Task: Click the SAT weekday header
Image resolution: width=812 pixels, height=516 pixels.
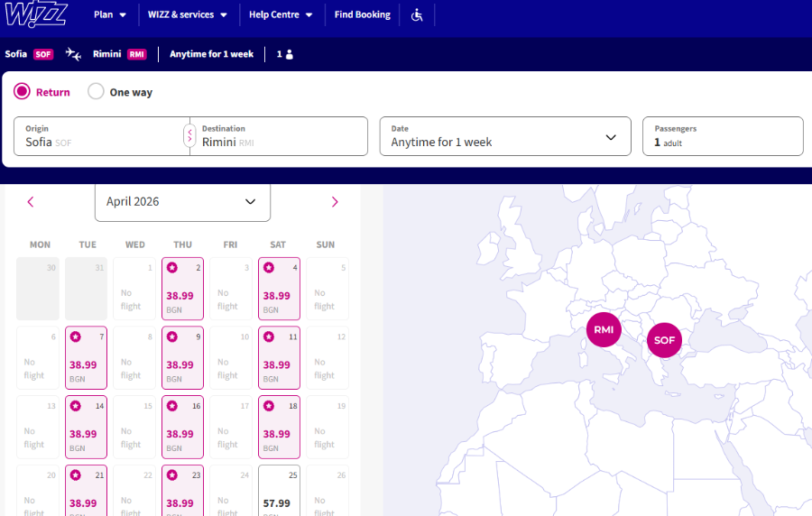Action: click(278, 244)
